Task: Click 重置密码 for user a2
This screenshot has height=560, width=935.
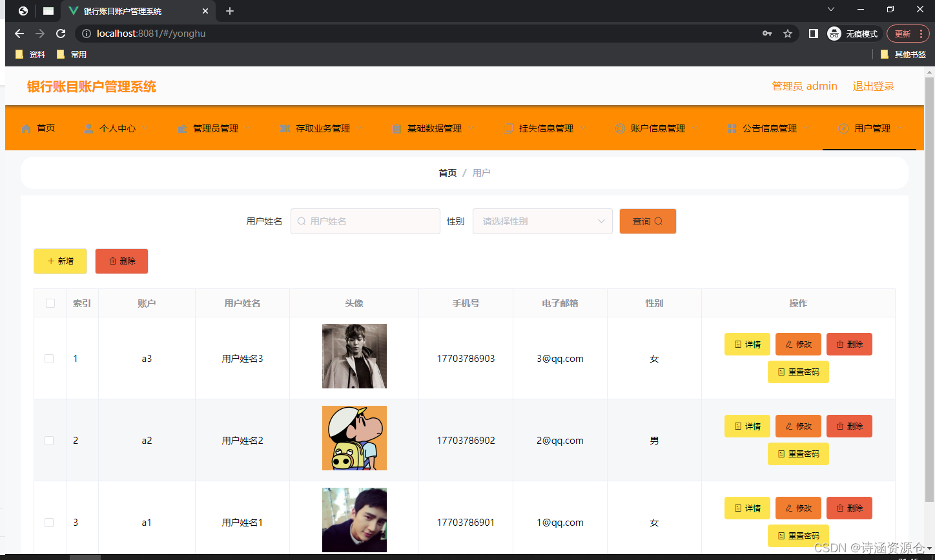Action: [x=798, y=454]
